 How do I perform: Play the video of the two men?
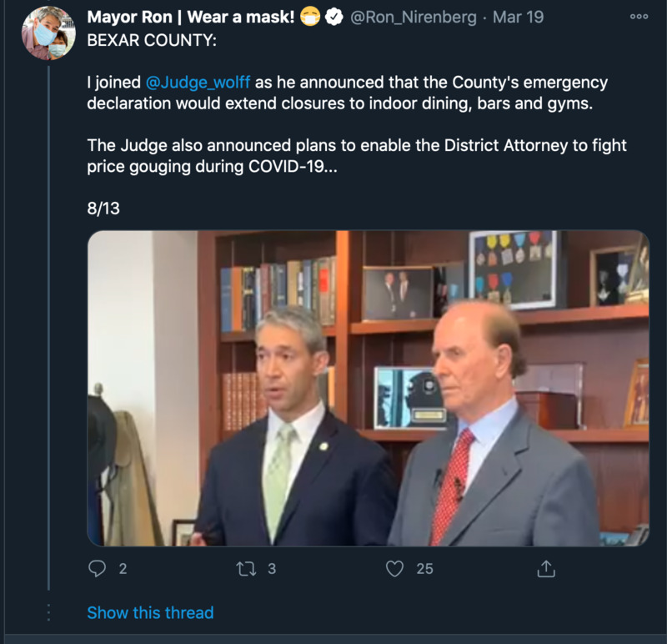368,388
